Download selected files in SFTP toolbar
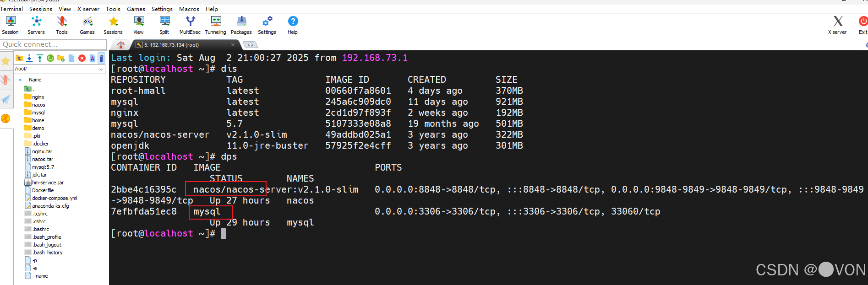Image resolution: width=868 pixels, height=285 pixels. tap(29, 58)
